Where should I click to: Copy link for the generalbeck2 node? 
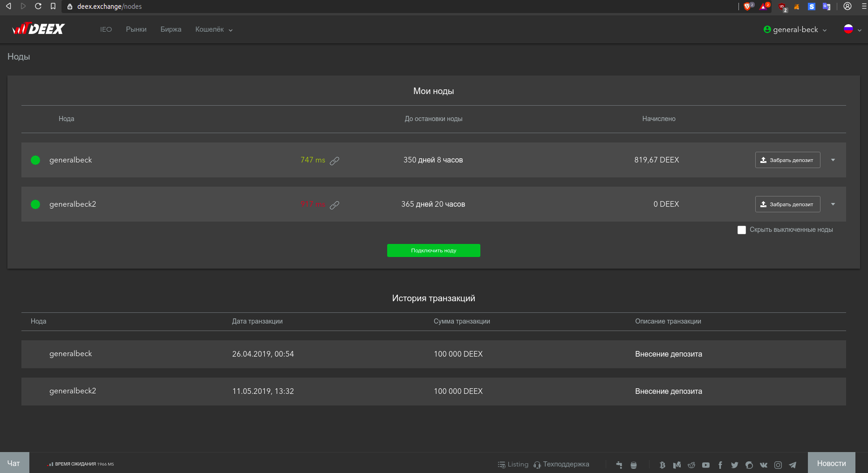point(335,205)
